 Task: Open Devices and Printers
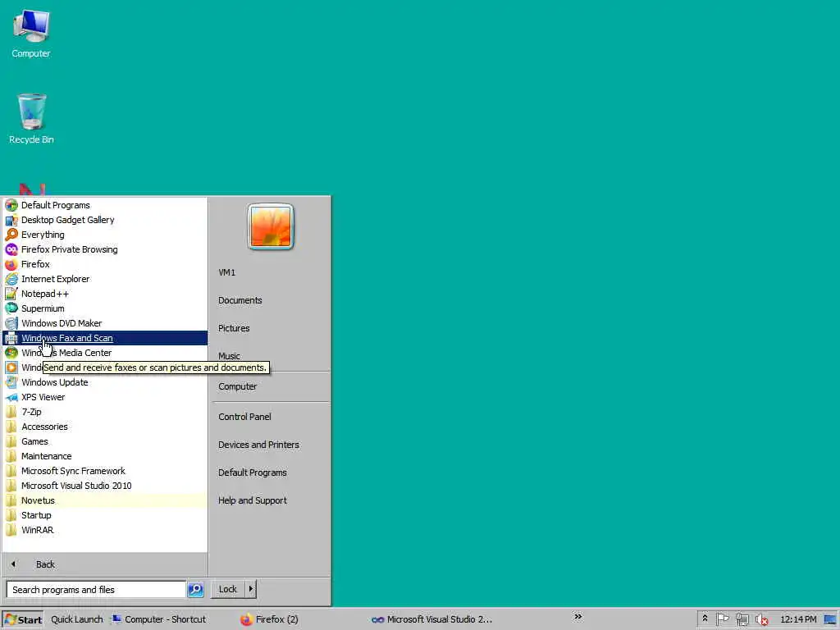[258, 445]
